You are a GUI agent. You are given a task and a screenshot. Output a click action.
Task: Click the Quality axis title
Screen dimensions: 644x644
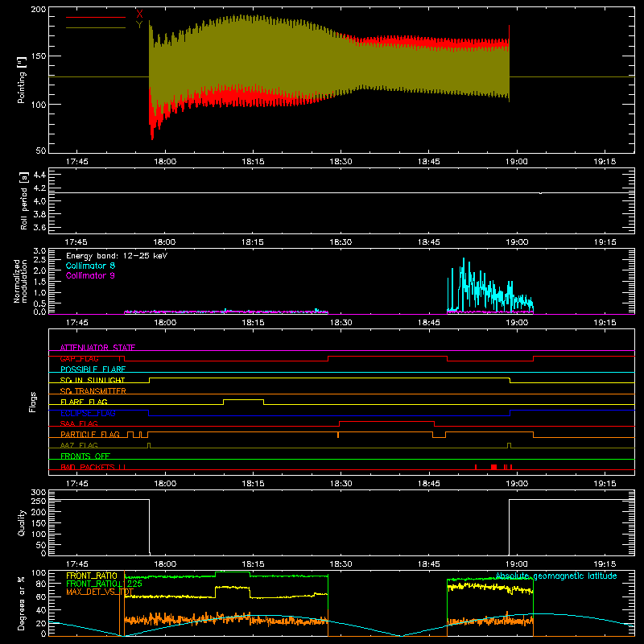pyautogui.click(x=22, y=522)
